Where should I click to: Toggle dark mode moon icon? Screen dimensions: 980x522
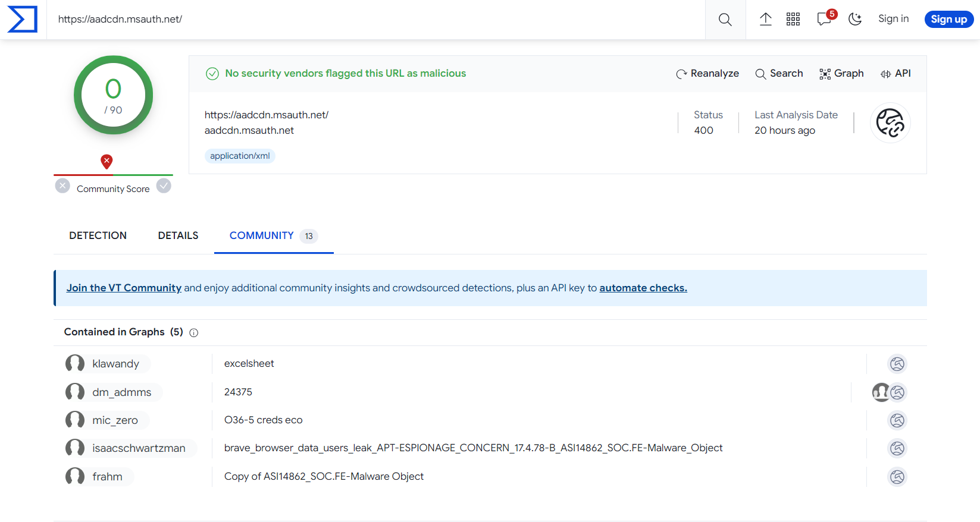click(855, 19)
